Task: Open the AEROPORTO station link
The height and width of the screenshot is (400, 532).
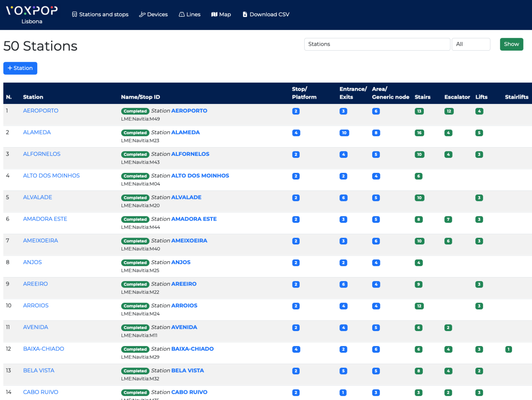Action: tap(41, 111)
